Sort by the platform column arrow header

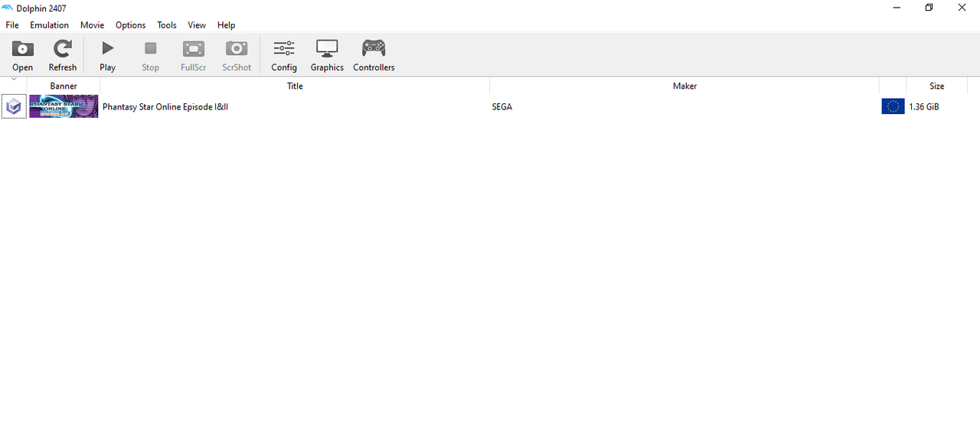14,80
